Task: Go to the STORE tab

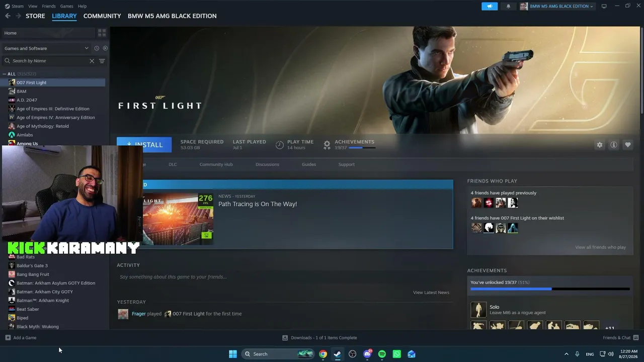Action: [35, 16]
